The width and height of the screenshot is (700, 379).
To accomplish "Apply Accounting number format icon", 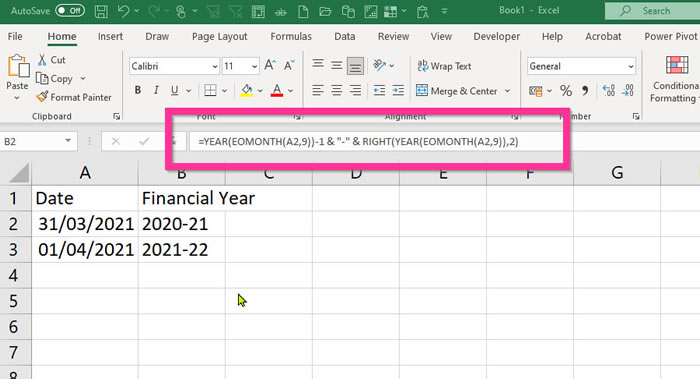I will pyautogui.click(x=536, y=91).
